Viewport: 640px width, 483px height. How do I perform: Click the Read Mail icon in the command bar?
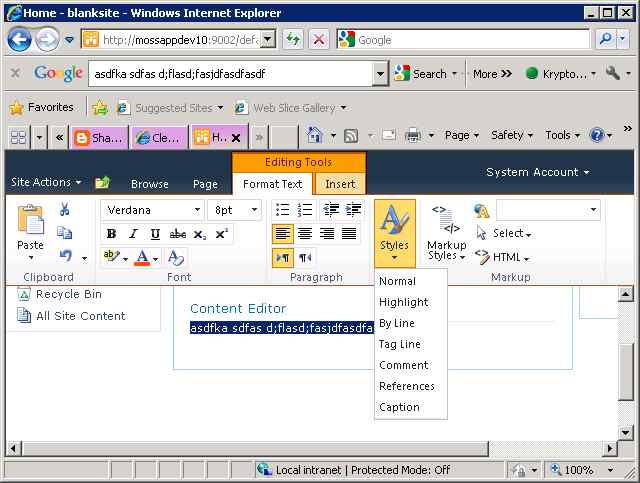pos(389,135)
